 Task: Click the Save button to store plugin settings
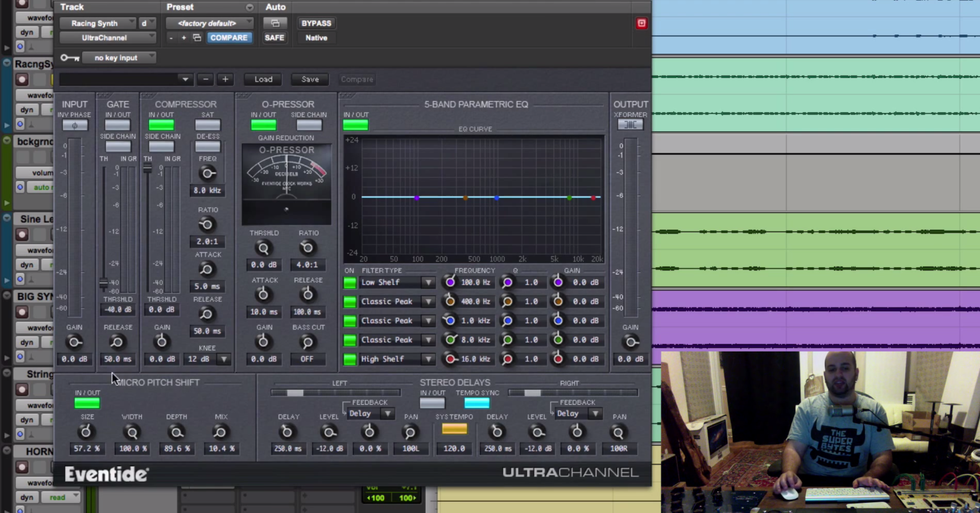coord(309,79)
